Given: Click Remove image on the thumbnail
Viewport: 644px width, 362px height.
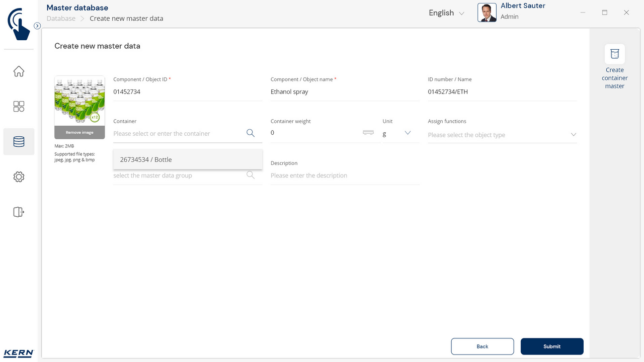Looking at the screenshot, I should click(x=79, y=133).
